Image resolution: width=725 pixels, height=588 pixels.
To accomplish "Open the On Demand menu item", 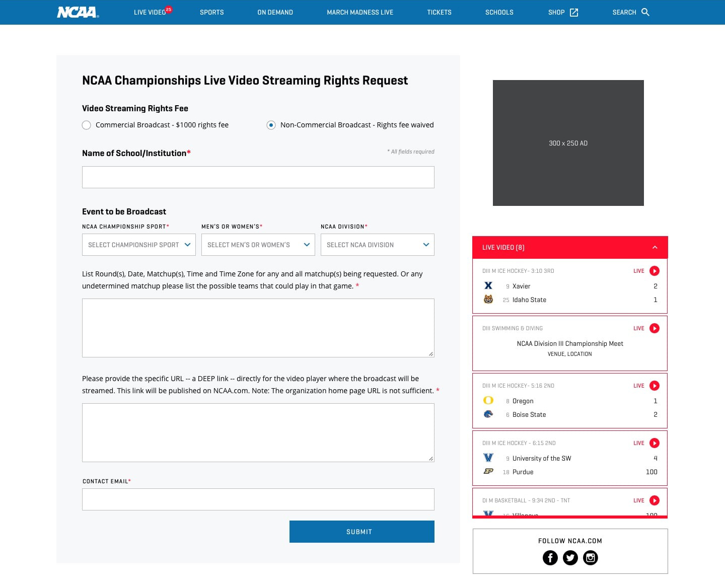I will [275, 12].
